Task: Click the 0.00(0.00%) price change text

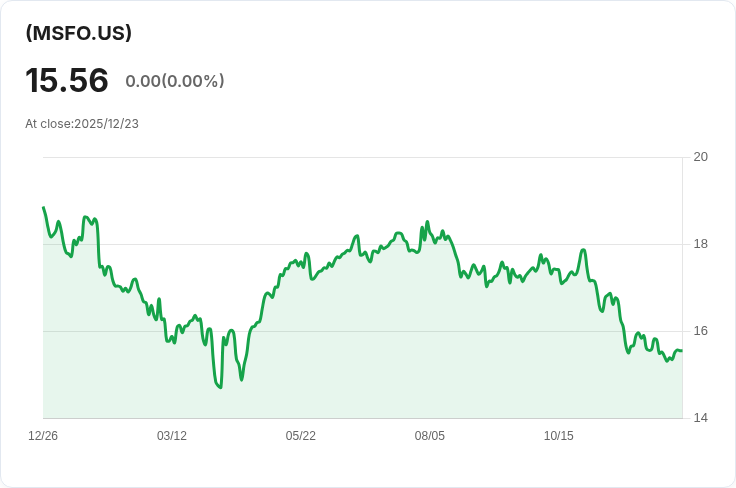Action: coord(175,81)
